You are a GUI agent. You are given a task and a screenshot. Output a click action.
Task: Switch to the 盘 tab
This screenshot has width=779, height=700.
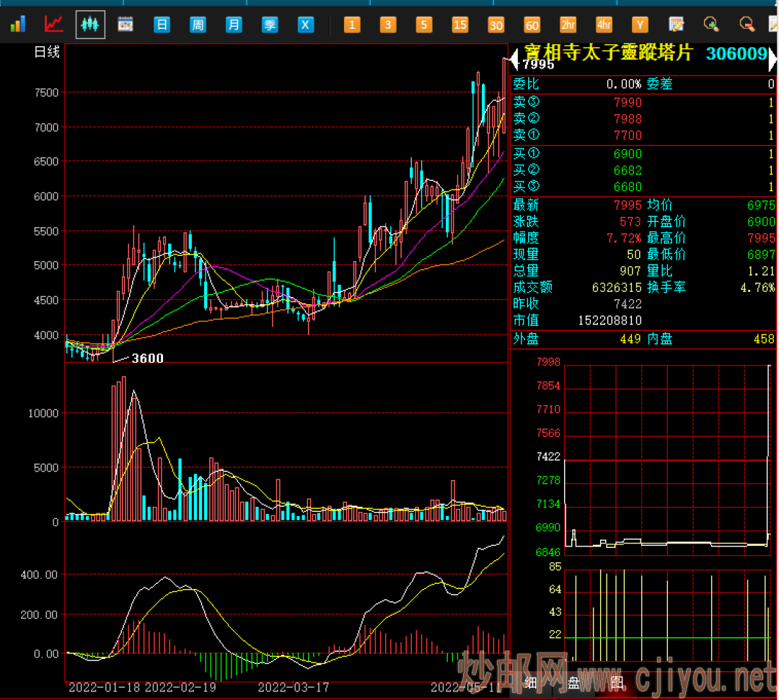[x=574, y=682]
